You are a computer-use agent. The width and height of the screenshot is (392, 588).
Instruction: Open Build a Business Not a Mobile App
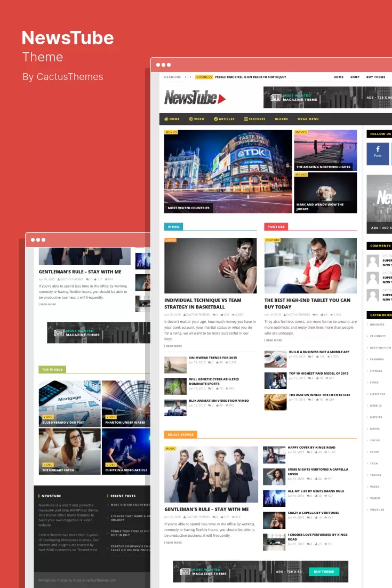(x=319, y=352)
